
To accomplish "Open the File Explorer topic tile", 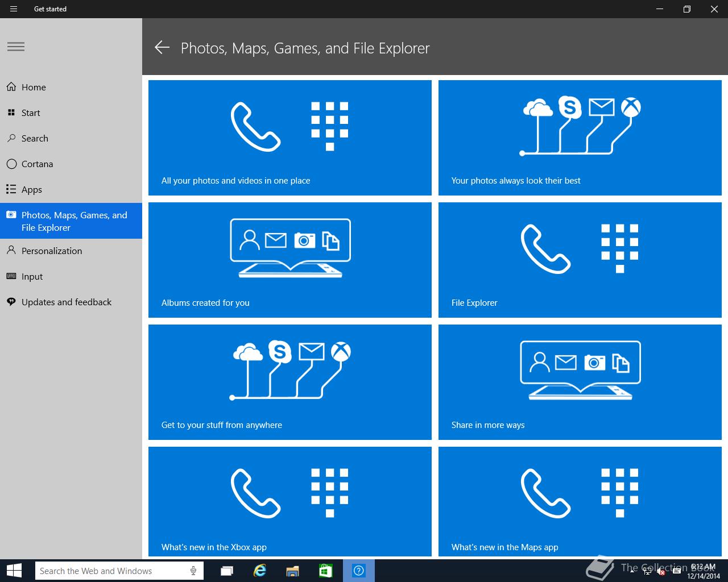I will coord(580,260).
